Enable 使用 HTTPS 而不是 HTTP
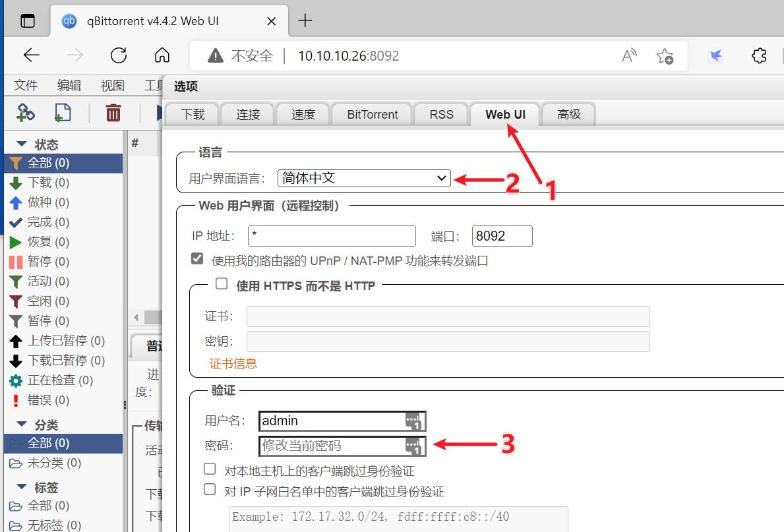 222,284
